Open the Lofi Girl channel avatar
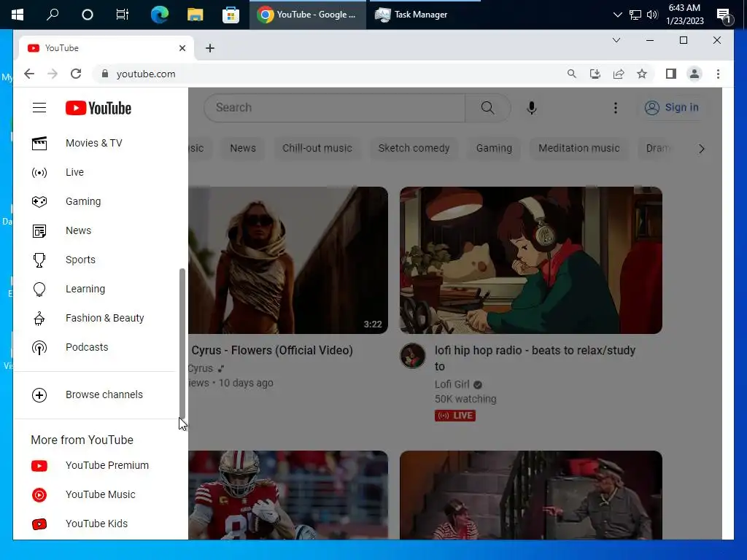747x560 pixels. pos(413,356)
